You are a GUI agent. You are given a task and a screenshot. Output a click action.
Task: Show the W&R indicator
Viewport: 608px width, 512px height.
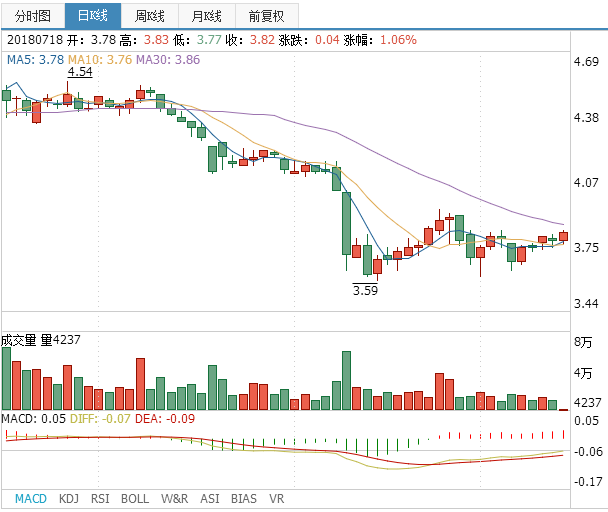[174, 498]
